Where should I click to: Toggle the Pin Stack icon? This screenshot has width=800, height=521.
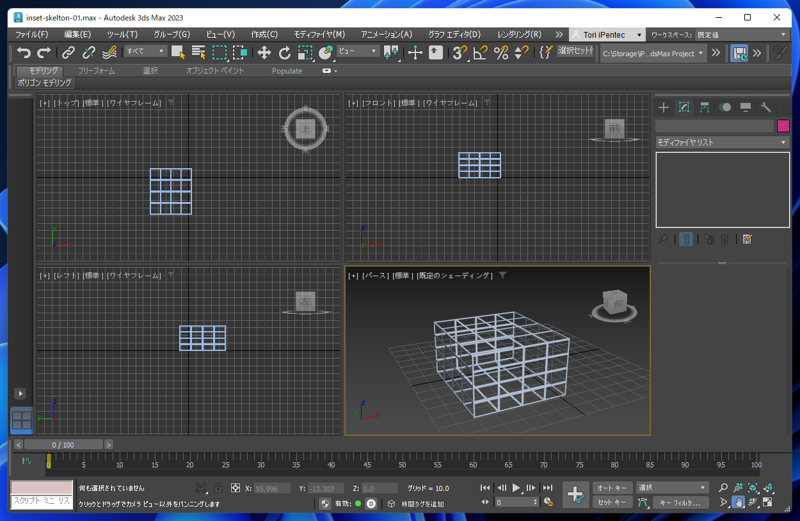tap(663, 239)
